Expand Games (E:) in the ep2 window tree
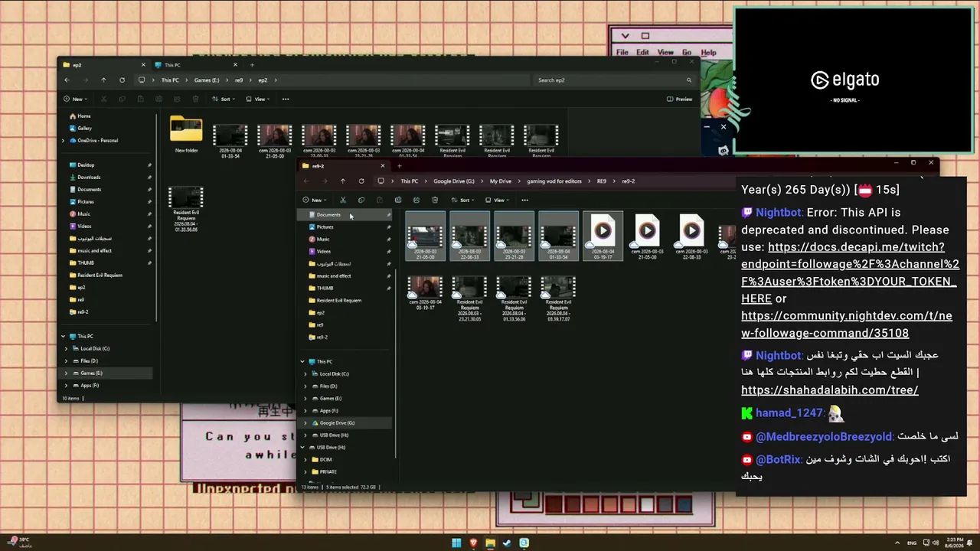 tap(67, 373)
